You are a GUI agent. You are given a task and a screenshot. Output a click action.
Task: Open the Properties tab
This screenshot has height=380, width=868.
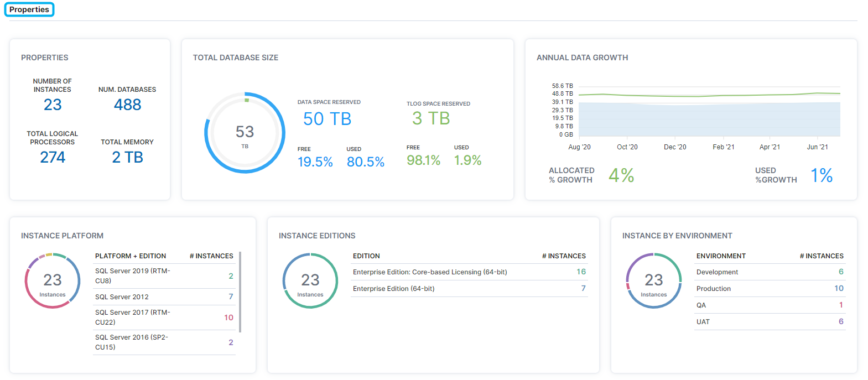(x=29, y=9)
